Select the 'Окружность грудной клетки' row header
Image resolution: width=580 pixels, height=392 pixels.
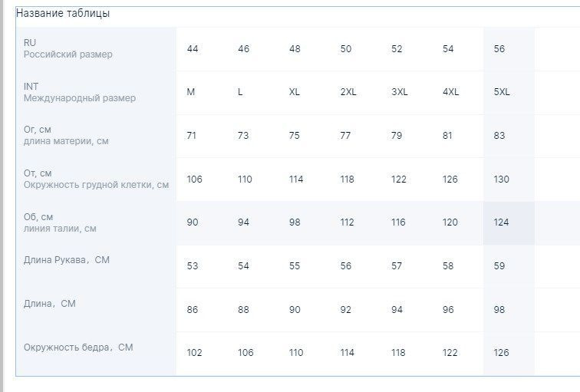(96, 180)
